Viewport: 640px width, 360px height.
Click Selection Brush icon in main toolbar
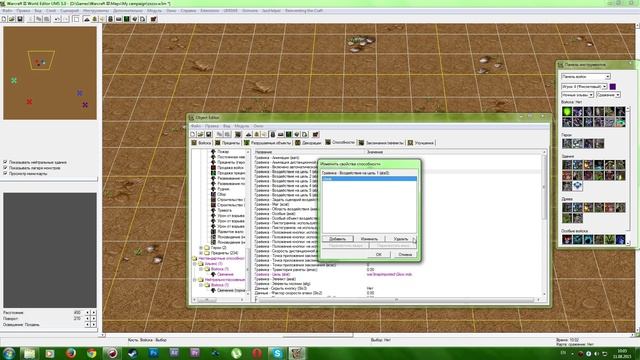pyautogui.click(x=76, y=19)
